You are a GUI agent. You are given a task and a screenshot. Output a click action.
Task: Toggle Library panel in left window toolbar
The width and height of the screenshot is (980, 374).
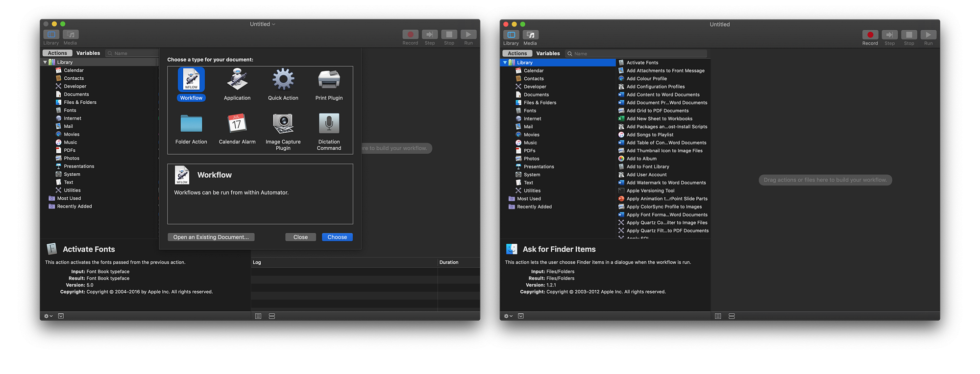51,34
